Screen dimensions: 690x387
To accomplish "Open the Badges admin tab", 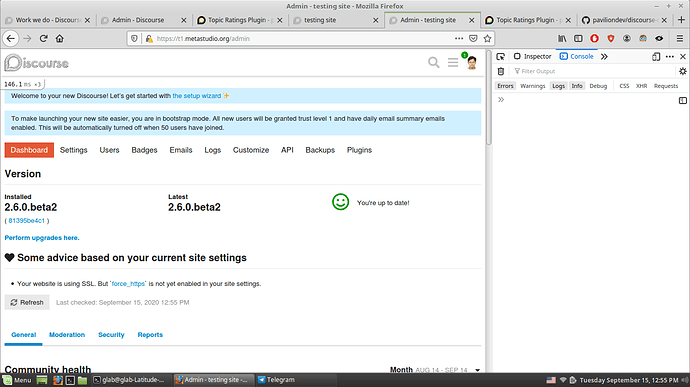I will [144, 150].
